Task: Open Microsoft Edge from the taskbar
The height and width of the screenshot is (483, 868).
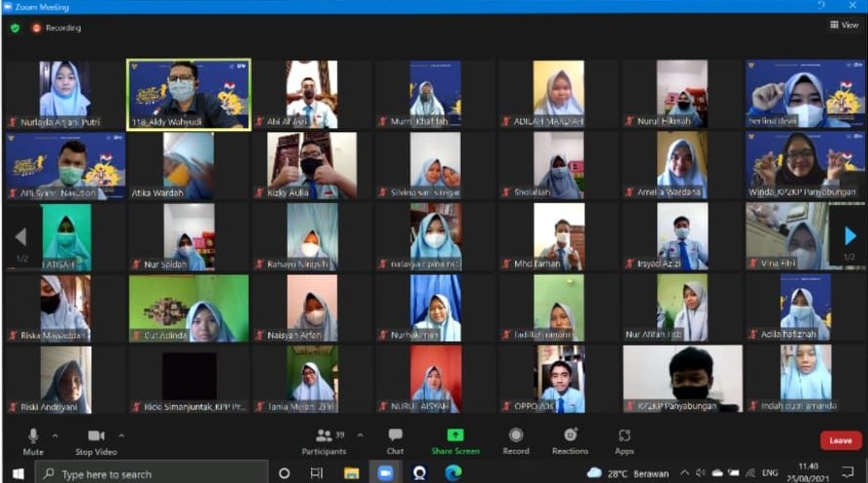Action: pyautogui.click(x=452, y=473)
